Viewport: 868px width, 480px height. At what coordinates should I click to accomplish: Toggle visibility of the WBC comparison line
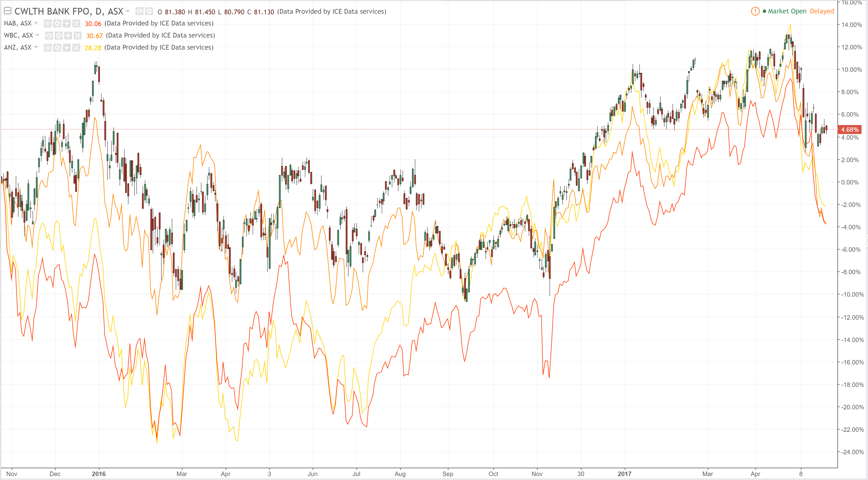pyautogui.click(x=49, y=36)
